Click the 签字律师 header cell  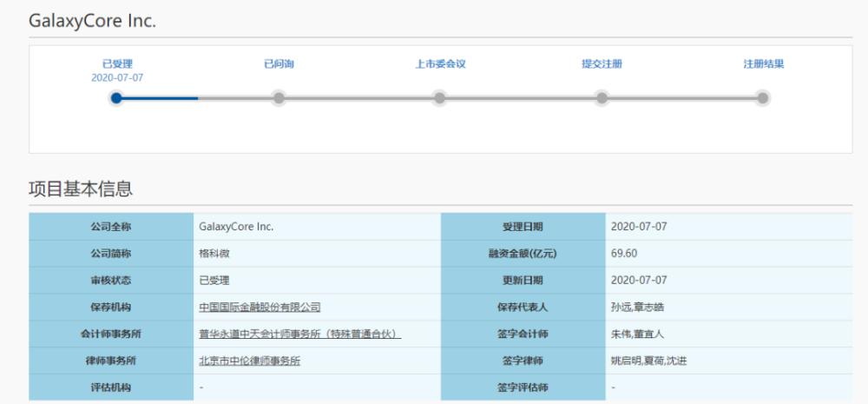coord(523,361)
